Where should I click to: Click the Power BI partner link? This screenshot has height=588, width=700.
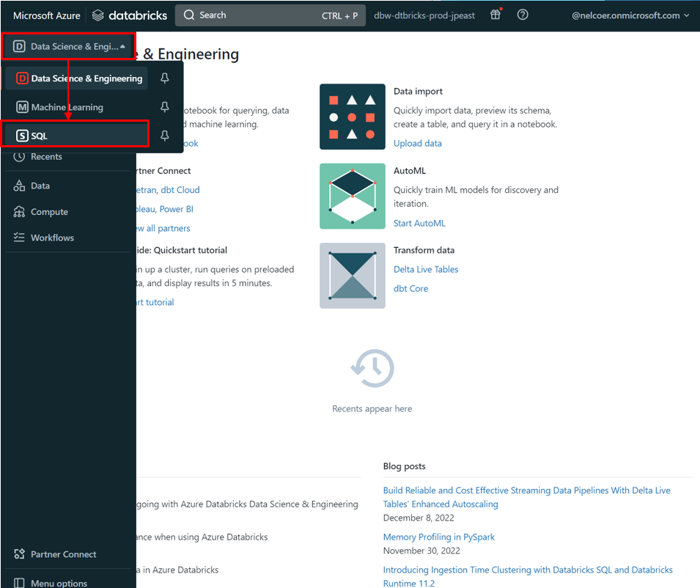pos(177,209)
